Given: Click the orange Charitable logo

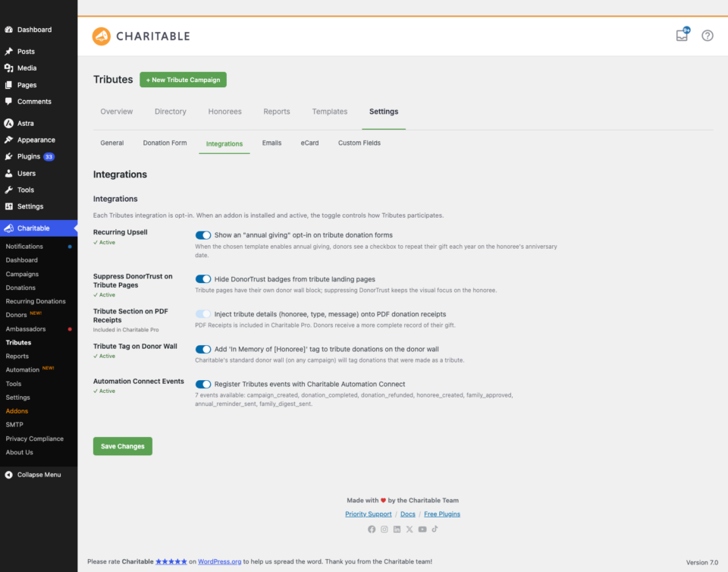Looking at the screenshot, I should 101,36.
